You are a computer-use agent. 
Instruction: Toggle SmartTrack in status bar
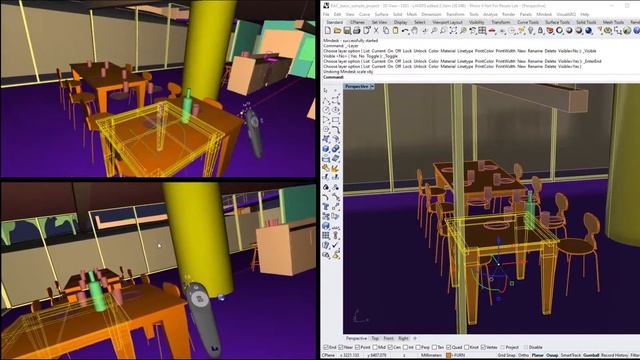pos(571,356)
